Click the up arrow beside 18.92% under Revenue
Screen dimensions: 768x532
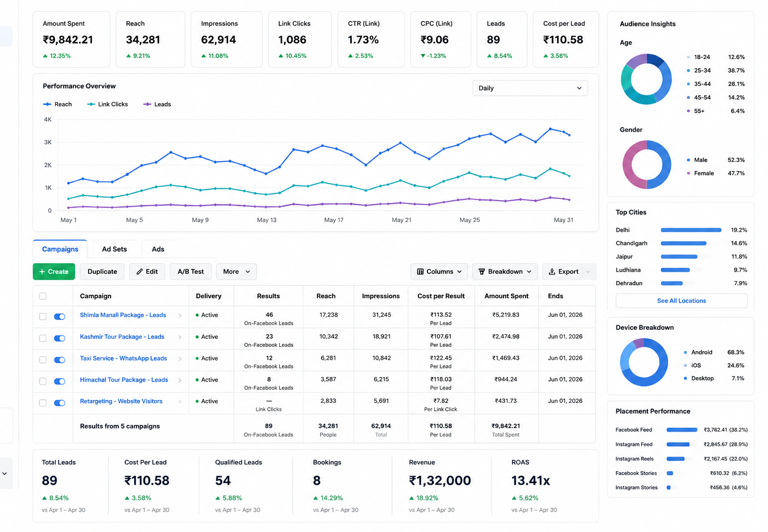click(x=412, y=498)
